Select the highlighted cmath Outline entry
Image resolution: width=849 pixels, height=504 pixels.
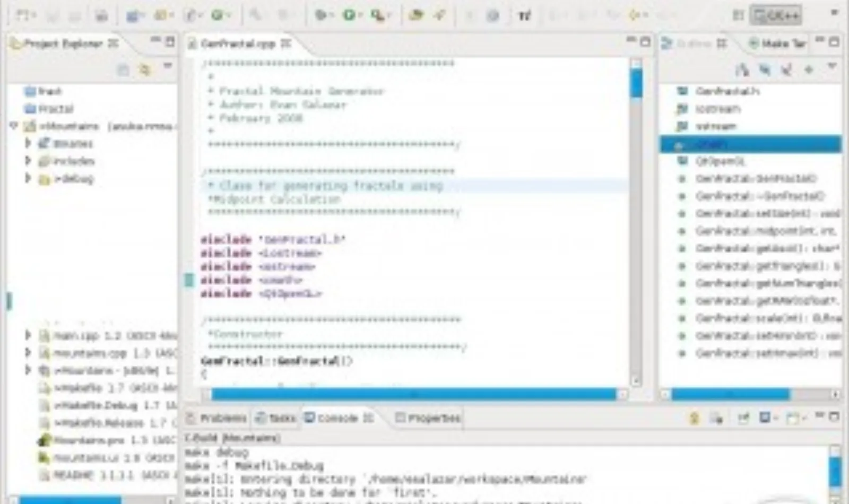click(x=750, y=144)
